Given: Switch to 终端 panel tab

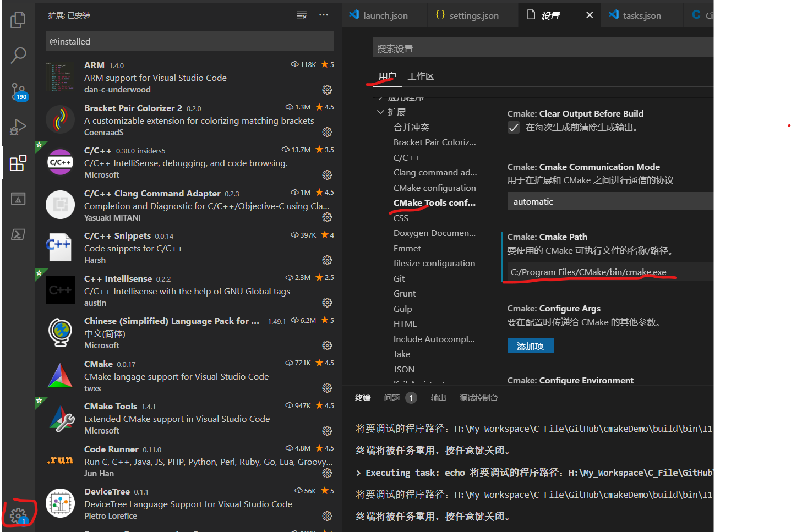Looking at the screenshot, I should pos(363,398).
